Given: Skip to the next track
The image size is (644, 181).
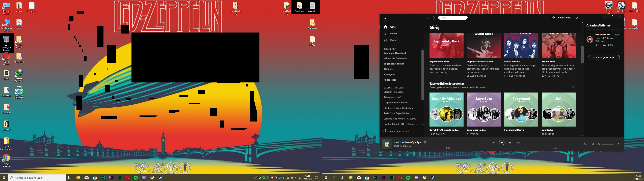Looking at the screenshot, I should (x=510, y=143).
